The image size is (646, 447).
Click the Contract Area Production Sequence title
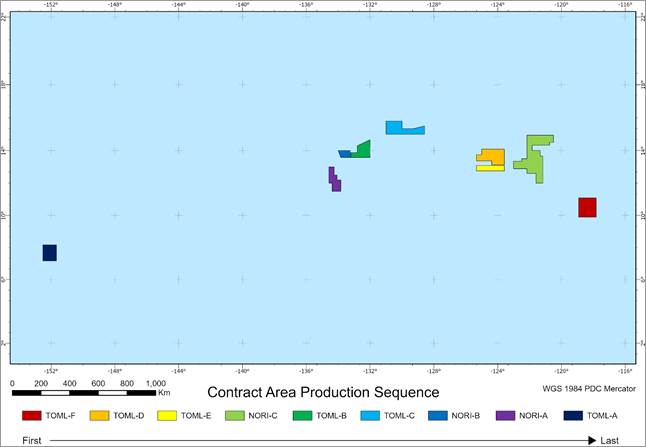click(323, 392)
